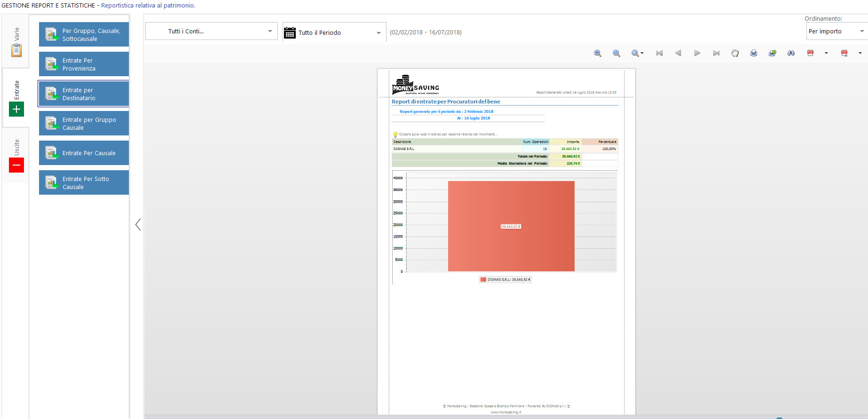The height and width of the screenshot is (419, 868).
Task: Click the DIONAS S.R.L. row in report table
Action: click(x=505, y=149)
